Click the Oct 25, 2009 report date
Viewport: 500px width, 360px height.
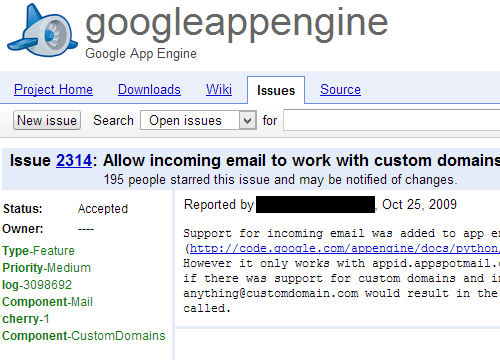419,204
